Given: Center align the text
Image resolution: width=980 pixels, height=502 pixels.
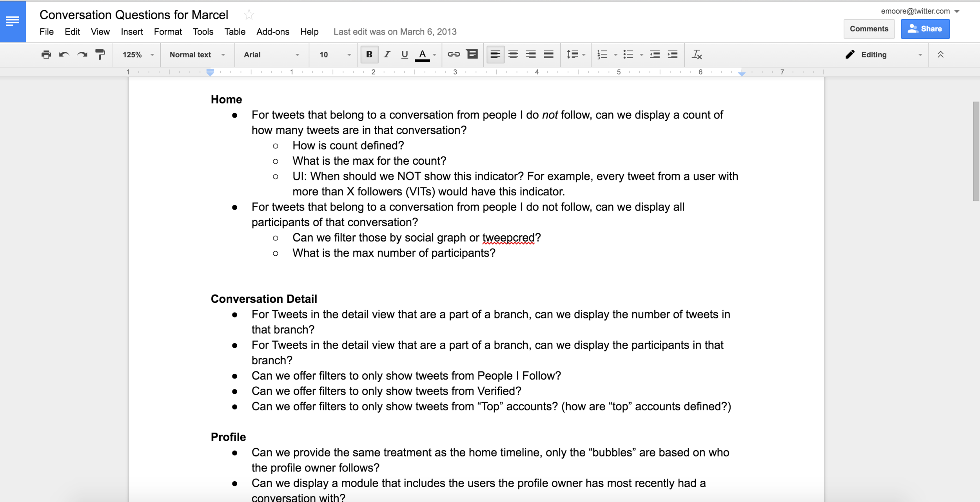Looking at the screenshot, I should (513, 55).
